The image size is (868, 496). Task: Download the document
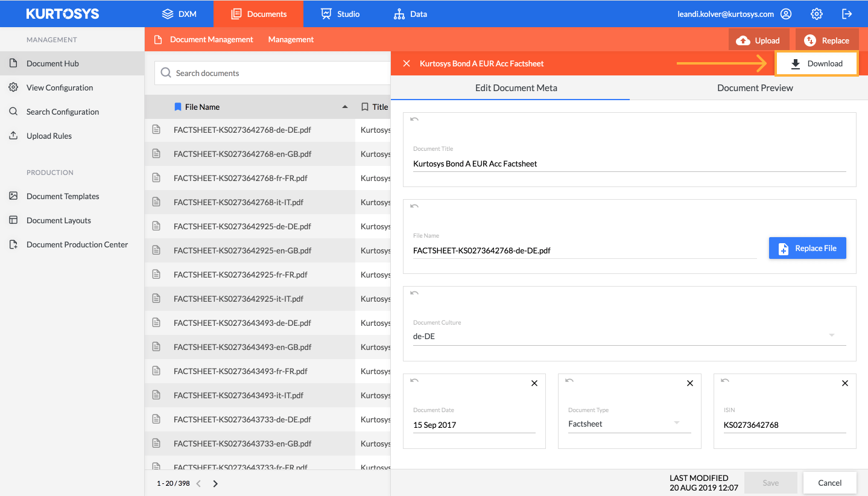click(x=817, y=63)
